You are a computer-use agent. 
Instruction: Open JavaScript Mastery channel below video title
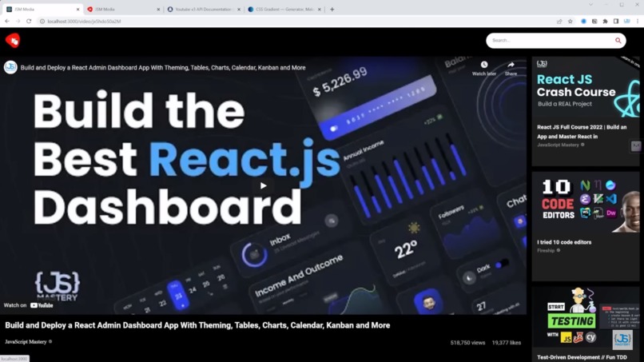(x=26, y=341)
